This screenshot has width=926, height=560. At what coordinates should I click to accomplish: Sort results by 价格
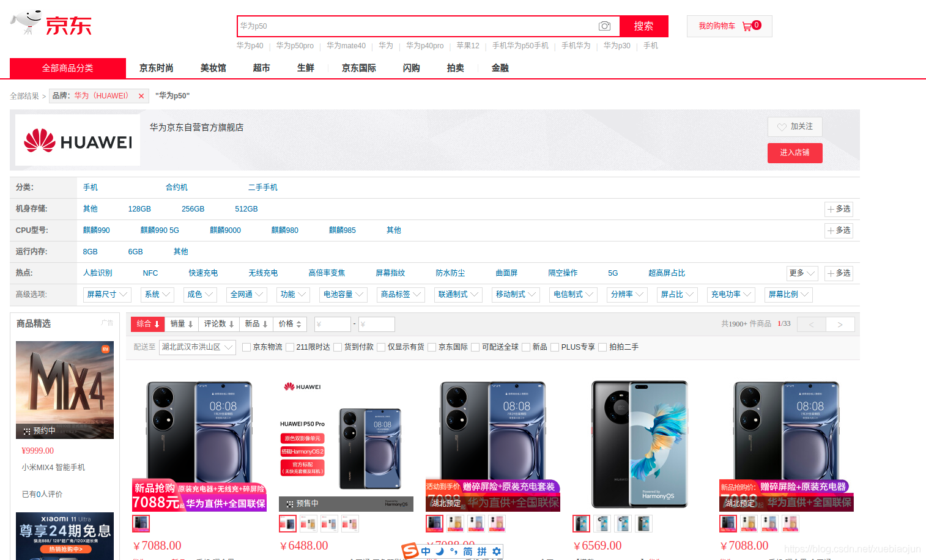tap(290, 324)
